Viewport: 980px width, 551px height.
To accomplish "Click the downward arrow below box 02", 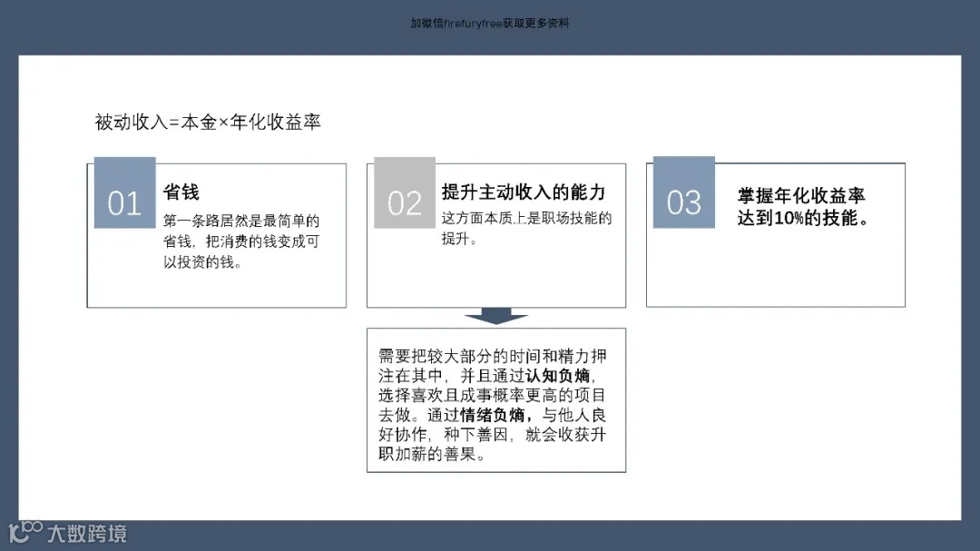I will (495, 316).
